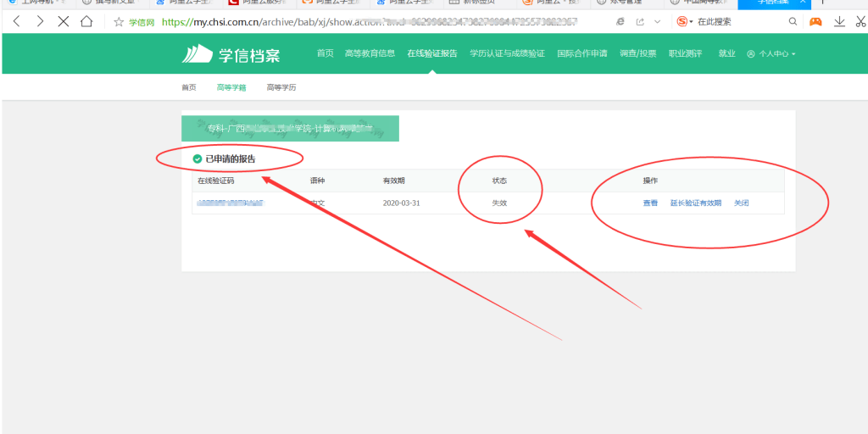
Task: Open the 国际合作申请 menu item
Action: [582, 53]
